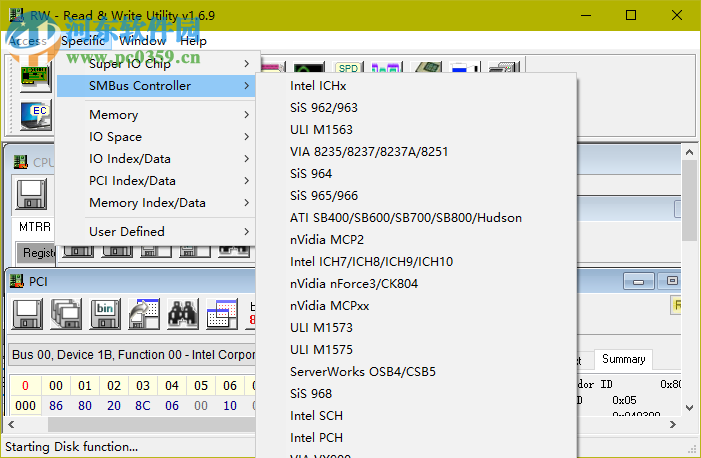
Task: Minimize the PCI child window
Action: tap(637, 282)
